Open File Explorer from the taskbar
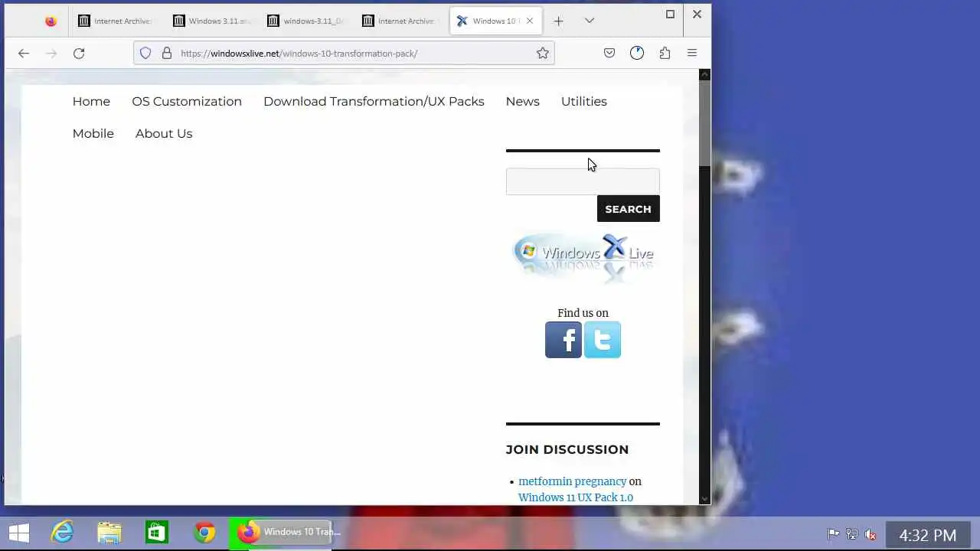 pyautogui.click(x=109, y=533)
